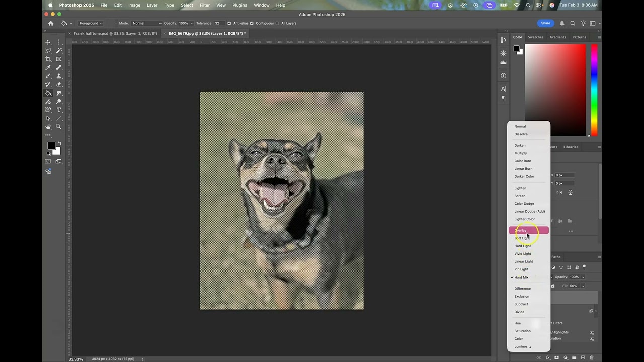
Task: Select the Eyedropper tool
Action: [x=48, y=67]
